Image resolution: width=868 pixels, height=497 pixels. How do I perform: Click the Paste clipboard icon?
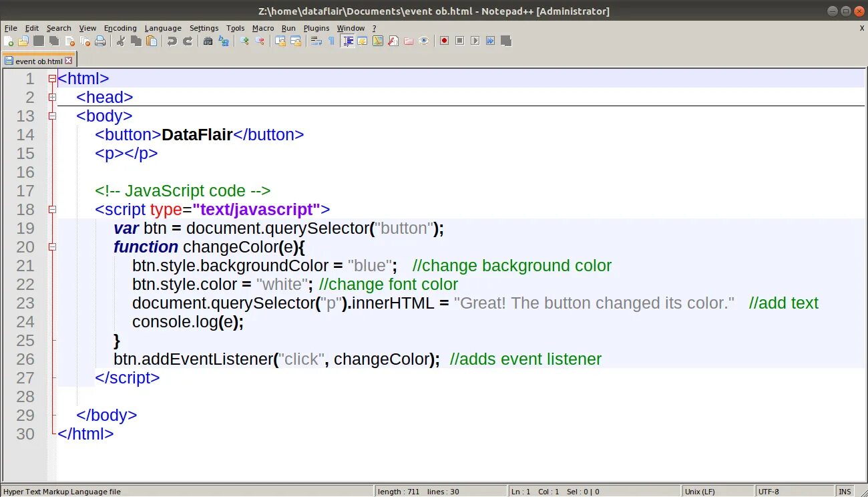(152, 41)
